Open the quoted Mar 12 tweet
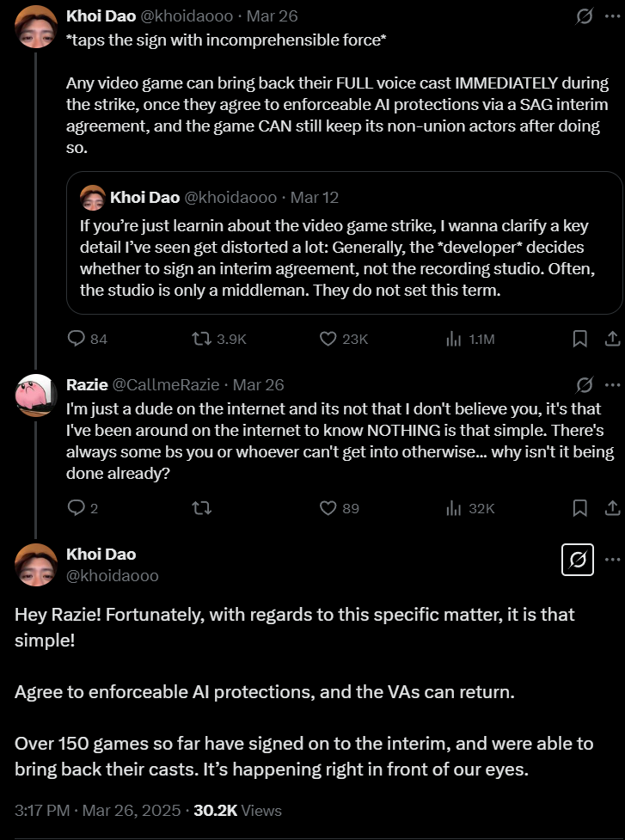The height and width of the screenshot is (840, 625). point(345,242)
